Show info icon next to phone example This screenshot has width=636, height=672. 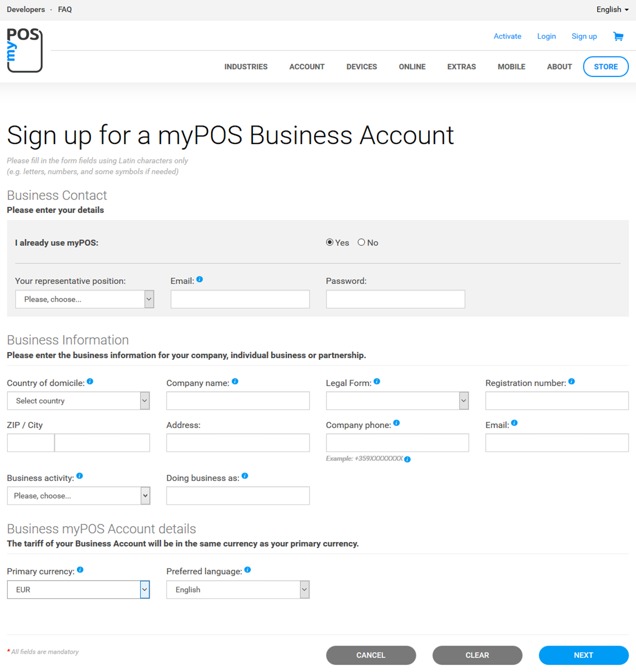pos(407,459)
